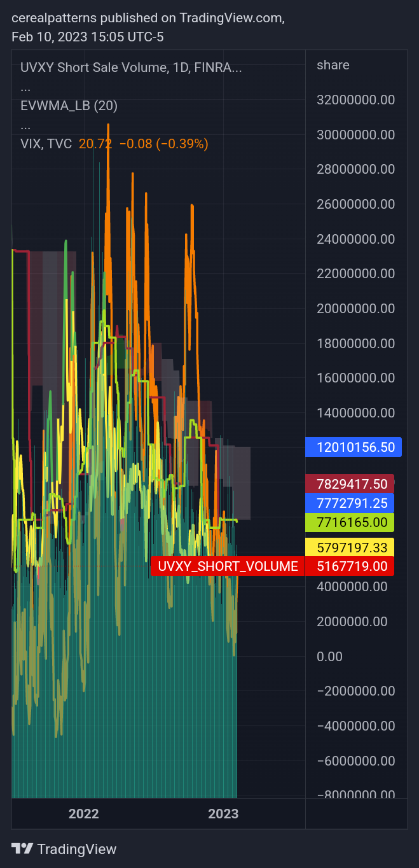Click the TradingView logo icon
This screenshot has height=868, width=419.
22,849
